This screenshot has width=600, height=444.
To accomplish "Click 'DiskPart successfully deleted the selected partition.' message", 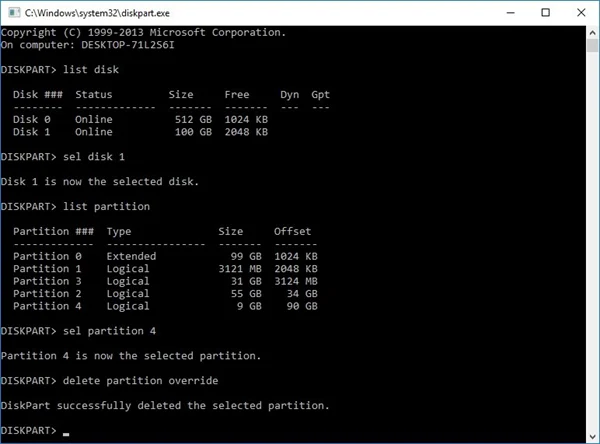I will click(x=165, y=406).
